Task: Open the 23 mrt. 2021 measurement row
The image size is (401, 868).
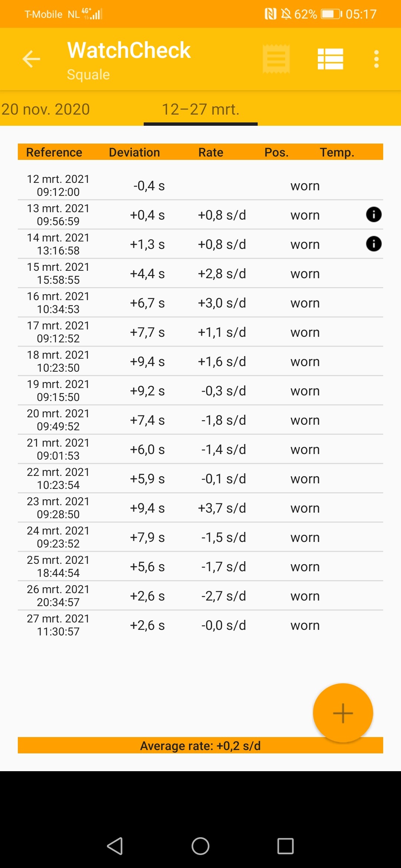Action: coord(200,508)
